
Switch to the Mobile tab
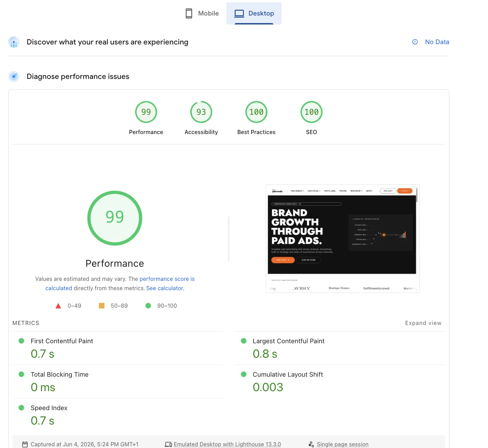[202, 13]
